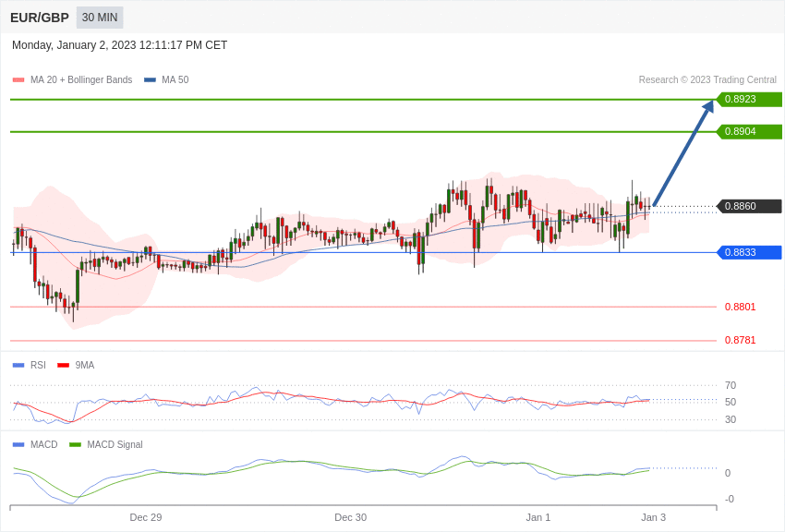Click the 0.8801 red support price label
This screenshot has height=532, width=785.
click(741, 307)
